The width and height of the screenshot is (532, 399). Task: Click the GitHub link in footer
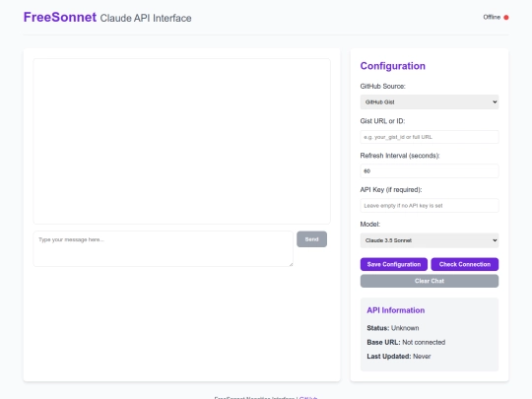point(308,398)
